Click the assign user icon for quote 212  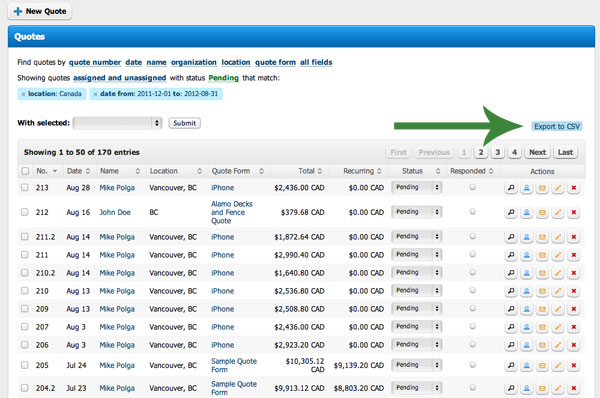coord(527,212)
